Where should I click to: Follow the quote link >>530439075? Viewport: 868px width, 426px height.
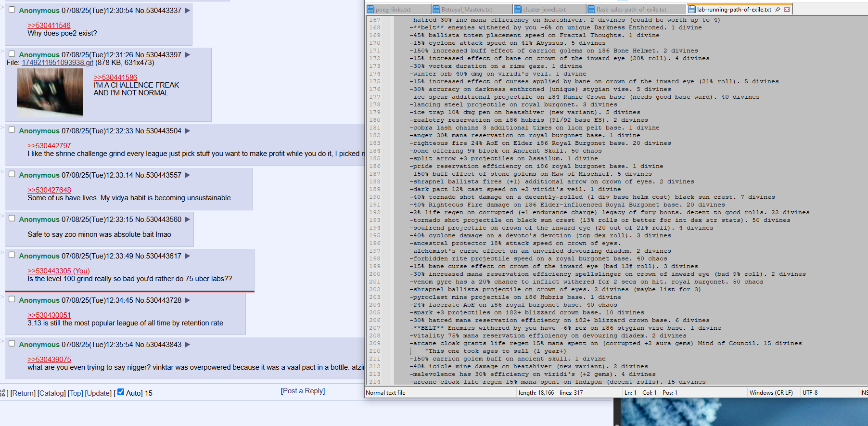click(x=49, y=360)
